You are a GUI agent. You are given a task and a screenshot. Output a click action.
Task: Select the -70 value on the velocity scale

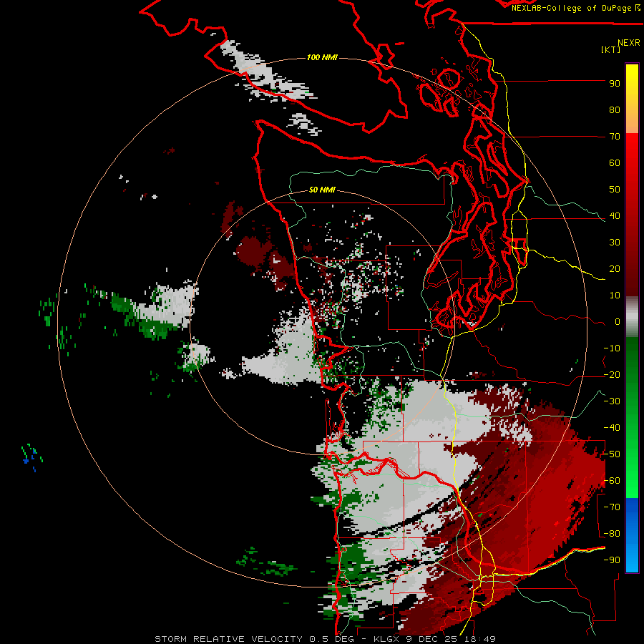pyautogui.click(x=612, y=507)
